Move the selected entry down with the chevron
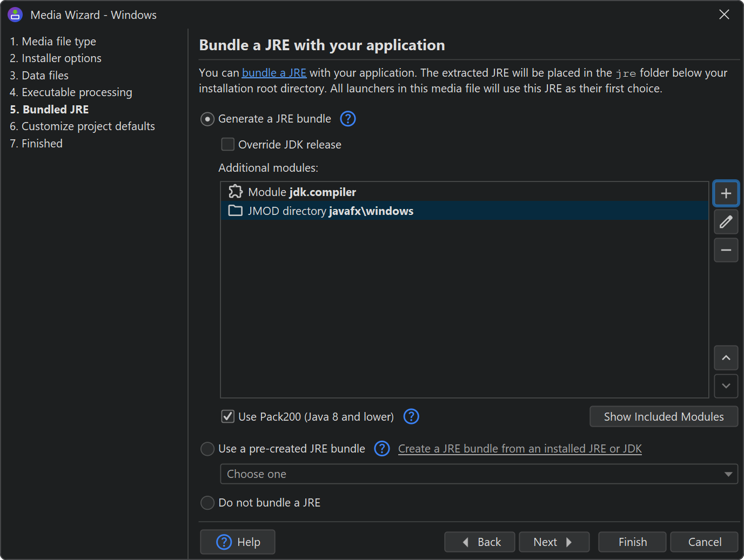744x560 pixels. point(726,386)
